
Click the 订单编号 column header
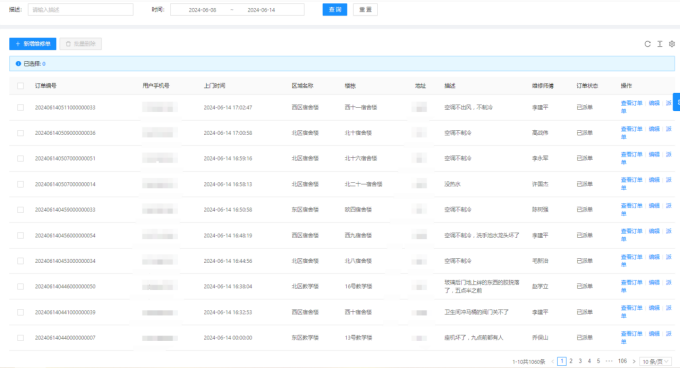46,86
